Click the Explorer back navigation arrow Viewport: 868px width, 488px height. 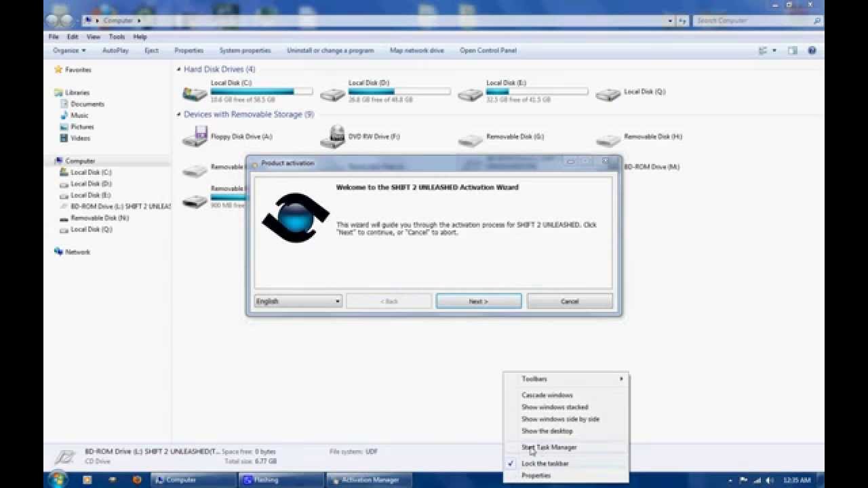tap(52, 20)
